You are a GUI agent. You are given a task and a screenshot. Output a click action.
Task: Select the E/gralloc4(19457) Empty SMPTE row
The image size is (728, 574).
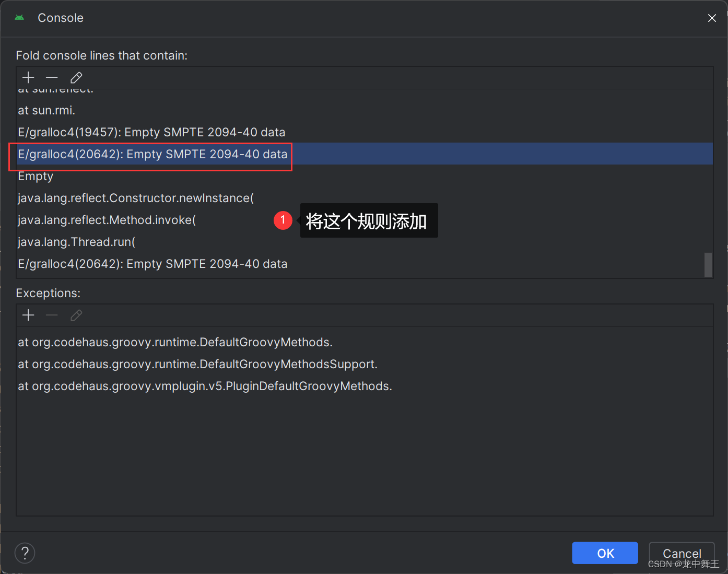(365, 132)
